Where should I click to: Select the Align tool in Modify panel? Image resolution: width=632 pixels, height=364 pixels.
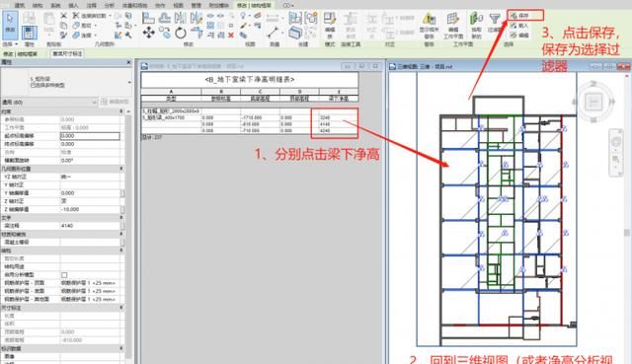click(148, 18)
